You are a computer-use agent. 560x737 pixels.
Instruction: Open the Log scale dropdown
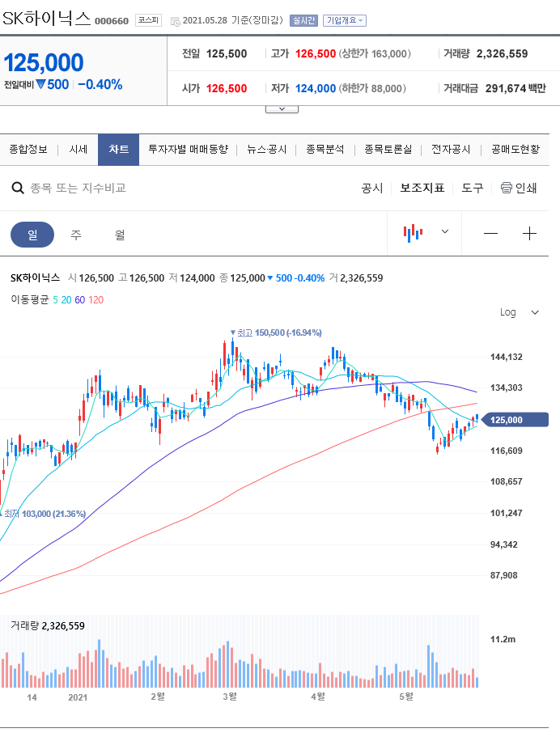519,312
